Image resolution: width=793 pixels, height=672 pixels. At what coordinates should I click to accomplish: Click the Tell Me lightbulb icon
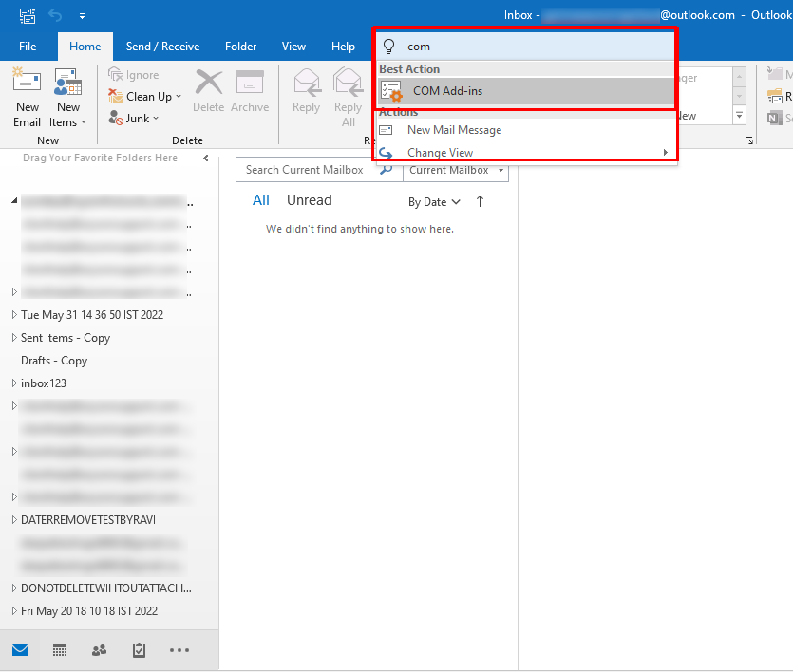(x=389, y=47)
